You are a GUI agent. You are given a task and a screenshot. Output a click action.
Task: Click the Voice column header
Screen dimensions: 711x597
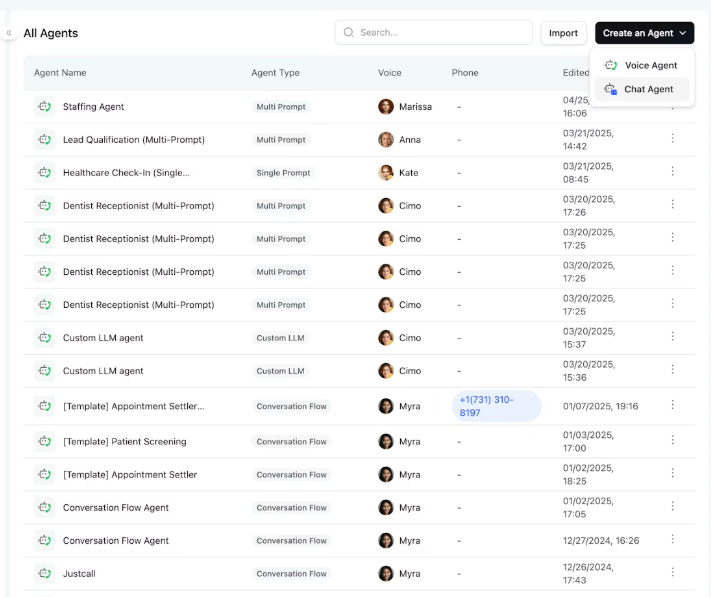[390, 73]
